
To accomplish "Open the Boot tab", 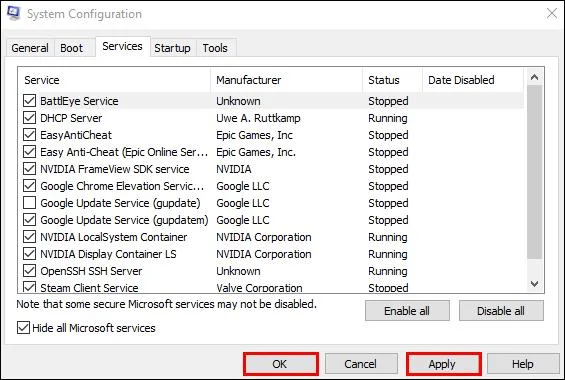I will 71,48.
